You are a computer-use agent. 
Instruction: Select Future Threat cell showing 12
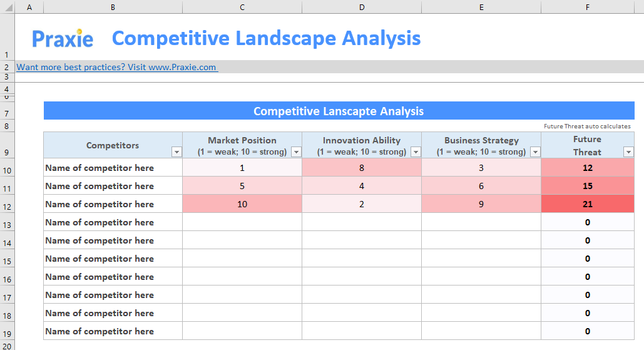click(x=587, y=168)
